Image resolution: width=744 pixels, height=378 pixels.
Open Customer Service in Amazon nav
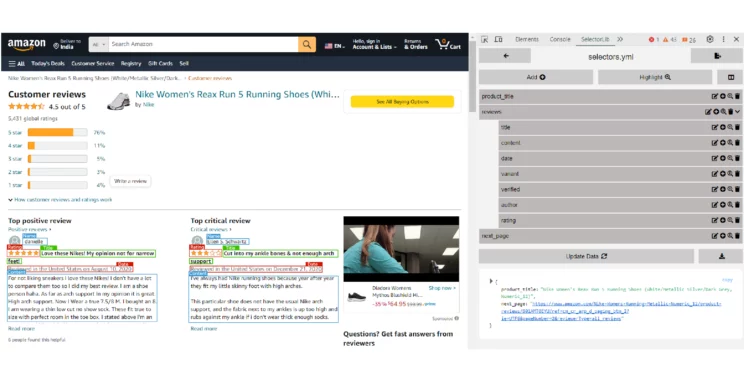point(93,64)
